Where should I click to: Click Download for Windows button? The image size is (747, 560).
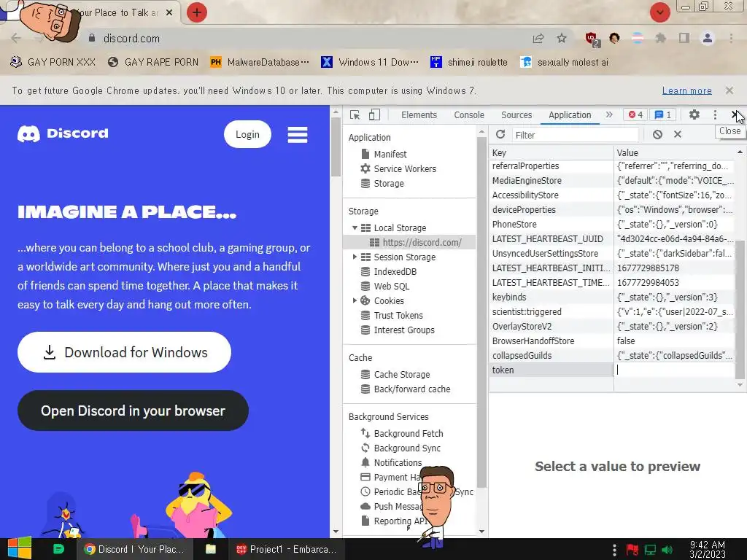[124, 352]
